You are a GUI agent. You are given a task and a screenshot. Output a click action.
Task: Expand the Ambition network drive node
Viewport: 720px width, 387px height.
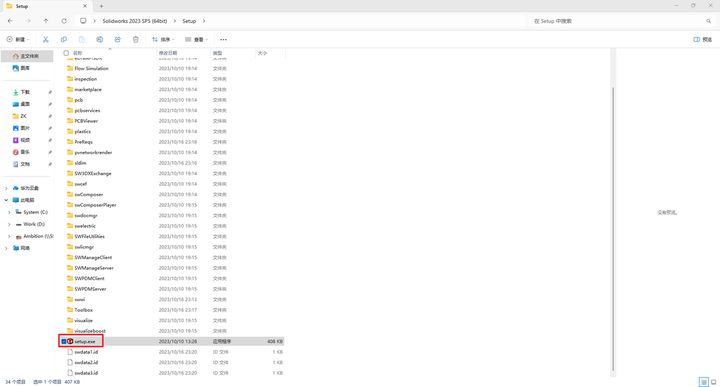click(9, 236)
